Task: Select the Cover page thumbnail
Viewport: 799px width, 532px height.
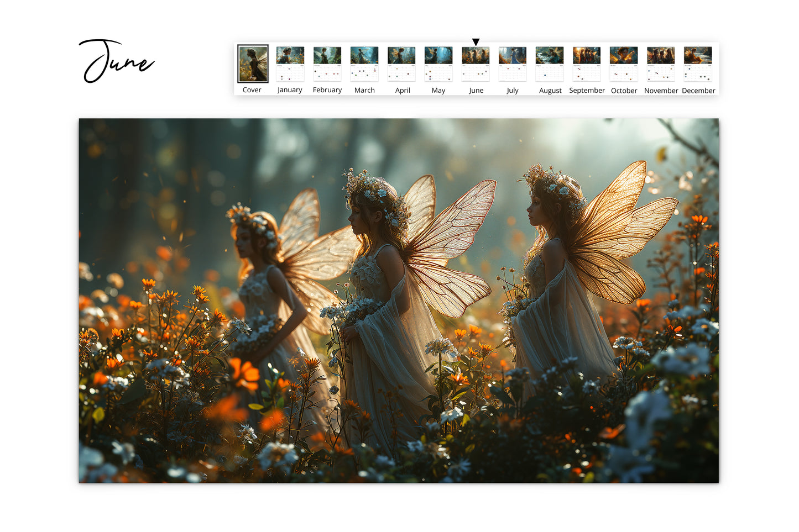Action: coord(253,64)
